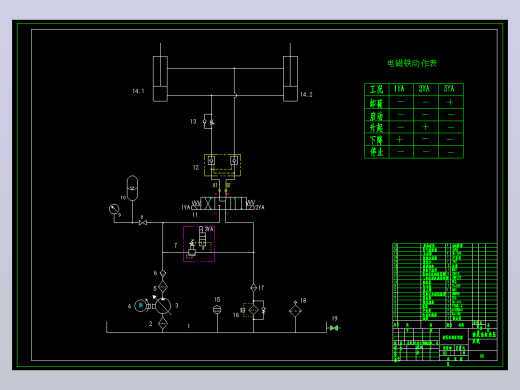Viewport: 520px width, 390px height.
Task: Select the one-way throttle valve symbol 13
Action: [x=209, y=122]
